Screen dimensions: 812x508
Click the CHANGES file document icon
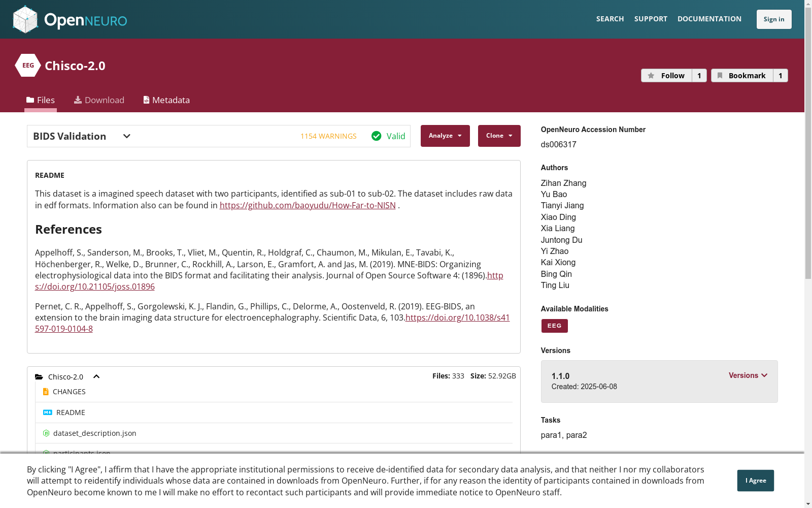(46, 392)
